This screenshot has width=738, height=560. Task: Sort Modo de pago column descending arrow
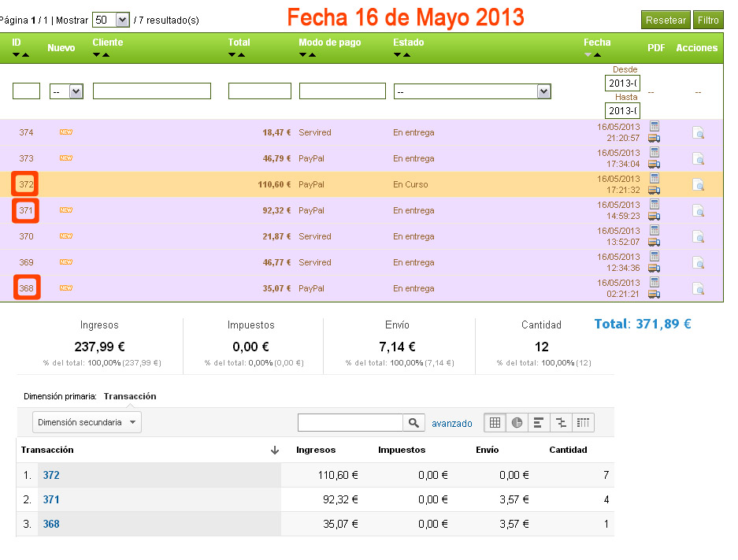[302, 54]
